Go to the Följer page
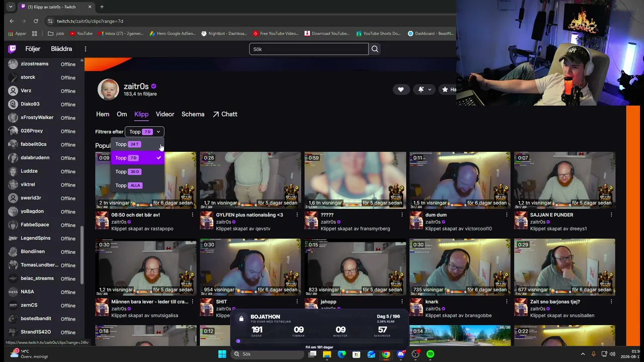Screen dimensions: 644x362 (x=33, y=49)
